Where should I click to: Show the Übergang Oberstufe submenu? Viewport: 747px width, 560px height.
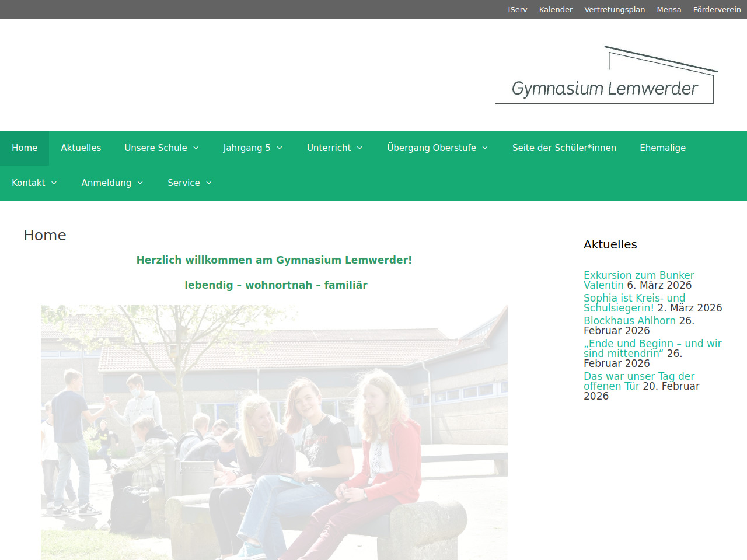pos(437,148)
